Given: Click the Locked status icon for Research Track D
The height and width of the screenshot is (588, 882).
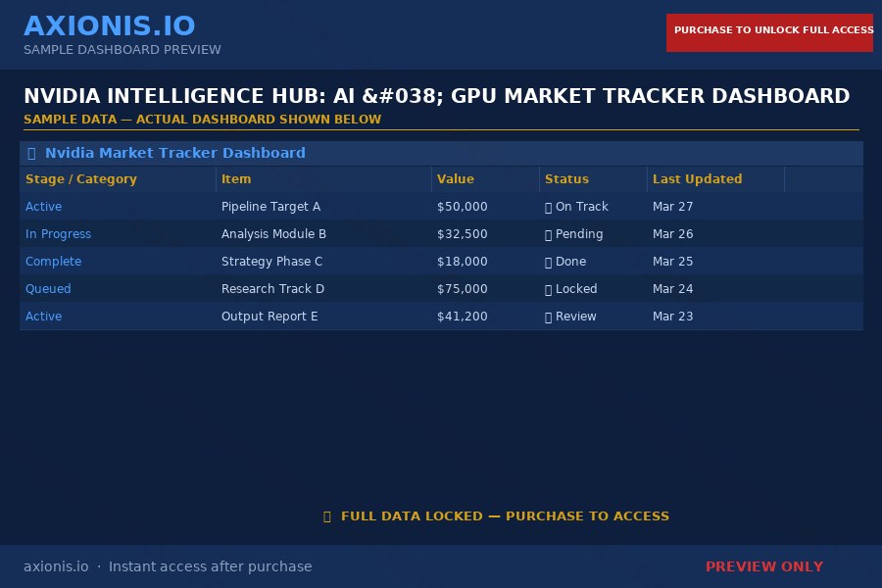Looking at the screenshot, I should [x=549, y=289].
